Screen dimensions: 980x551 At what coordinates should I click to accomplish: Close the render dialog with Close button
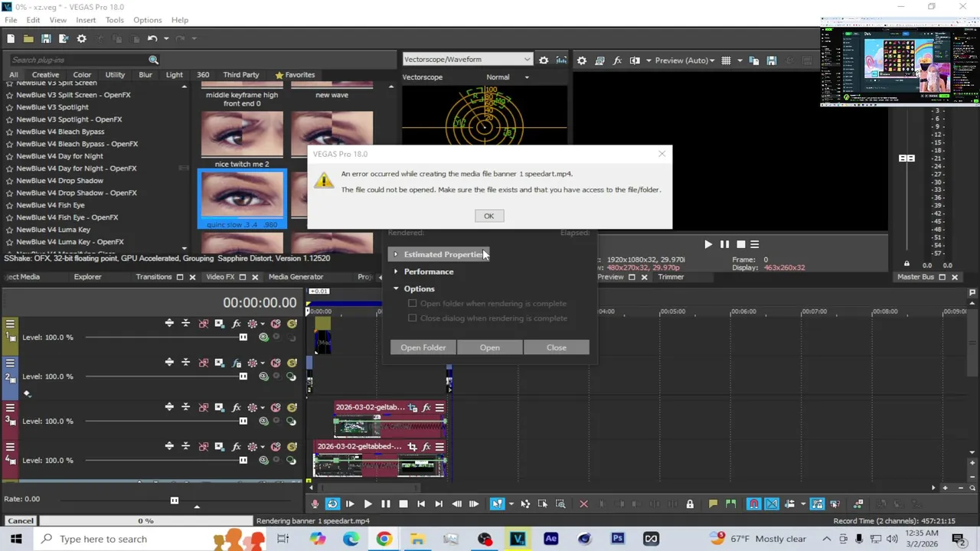557,347
